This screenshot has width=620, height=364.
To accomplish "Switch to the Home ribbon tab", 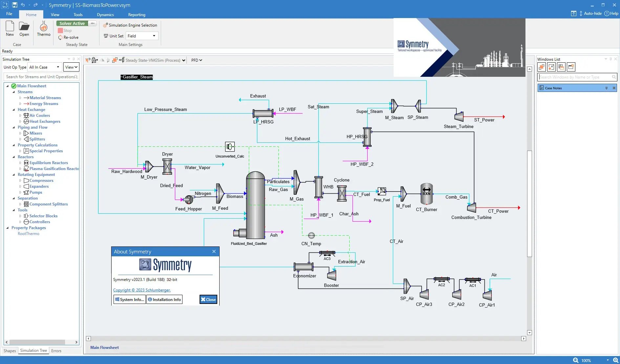I will [x=31, y=15].
